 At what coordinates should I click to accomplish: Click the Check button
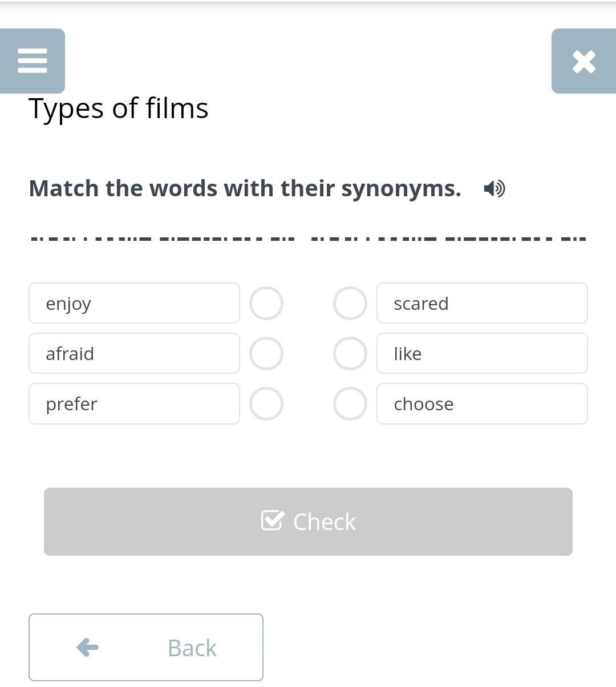308,522
